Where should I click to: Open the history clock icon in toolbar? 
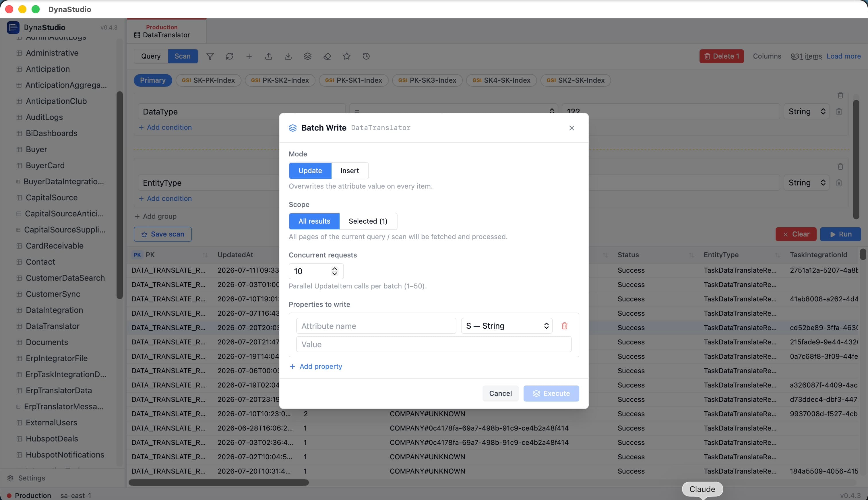click(x=366, y=56)
